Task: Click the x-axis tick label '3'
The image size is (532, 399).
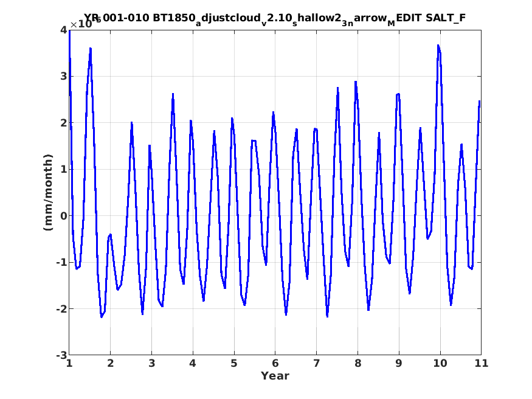Action: pos(151,363)
